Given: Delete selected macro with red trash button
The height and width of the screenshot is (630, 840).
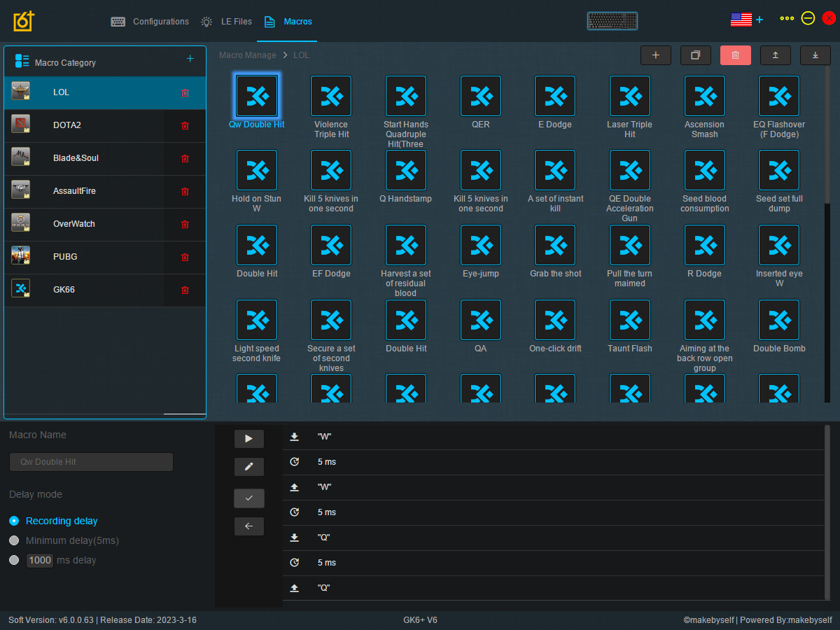Looking at the screenshot, I should click(736, 55).
